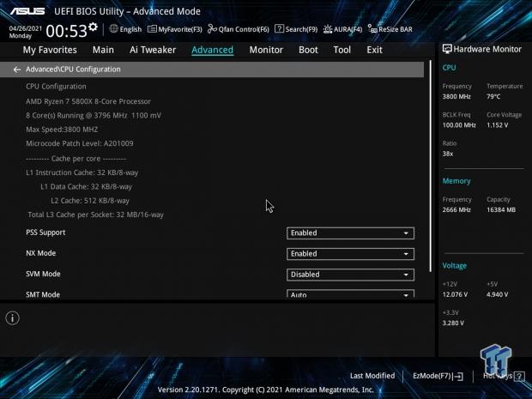Open AURA(F4) lighting control
Viewport: 532px width, 399px height.
[342, 29]
